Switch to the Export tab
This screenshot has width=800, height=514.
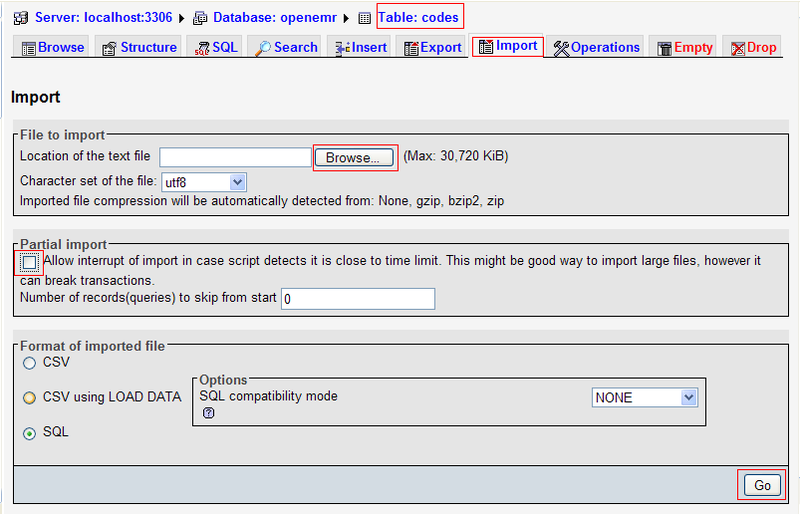point(432,47)
